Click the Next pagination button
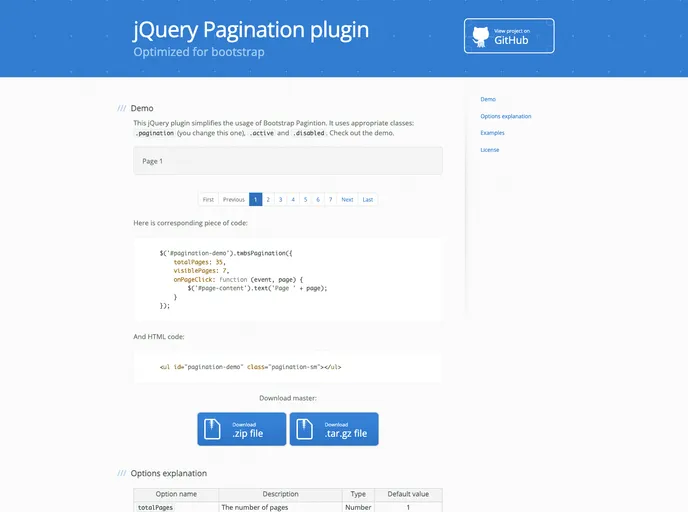 (347, 200)
